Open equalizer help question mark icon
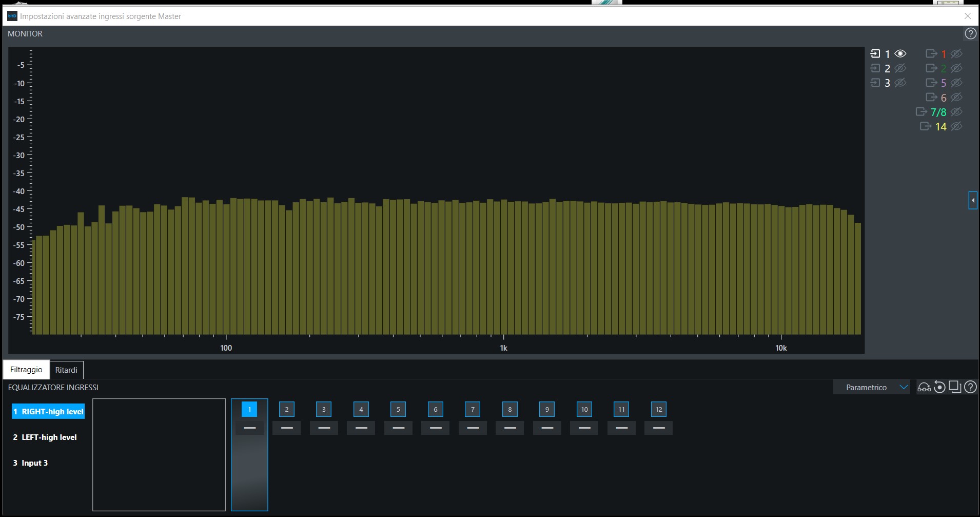Viewport: 980px width, 517px height. tap(970, 387)
